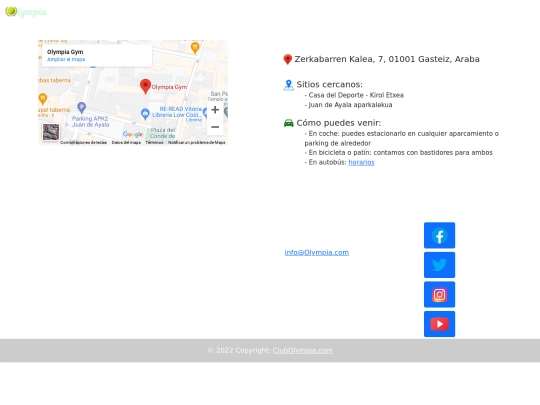Viewport: 540px width, 405px height.
Task: Click the 'En bicicleta o patín' line
Action: [x=398, y=153]
